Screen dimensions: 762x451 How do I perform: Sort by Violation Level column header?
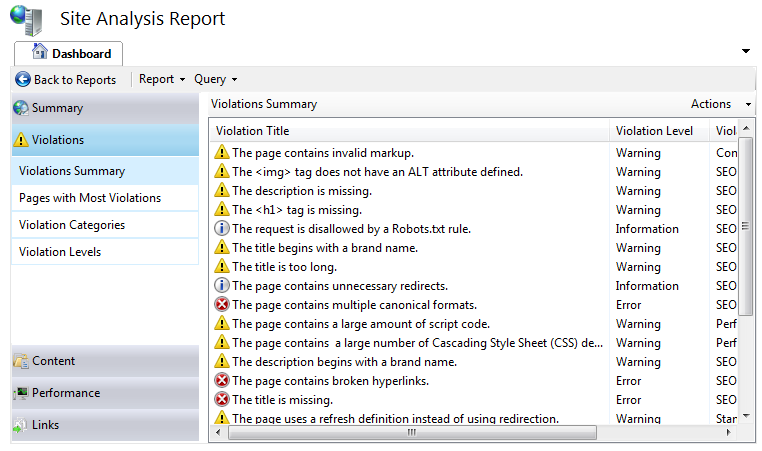659,131
